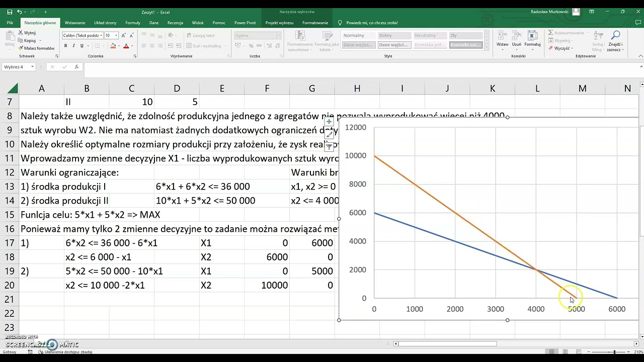The height and width of the screenshot is (362, 644).
Task: Click the horizontal scrollbar thumb
Action: click(447, 344)
